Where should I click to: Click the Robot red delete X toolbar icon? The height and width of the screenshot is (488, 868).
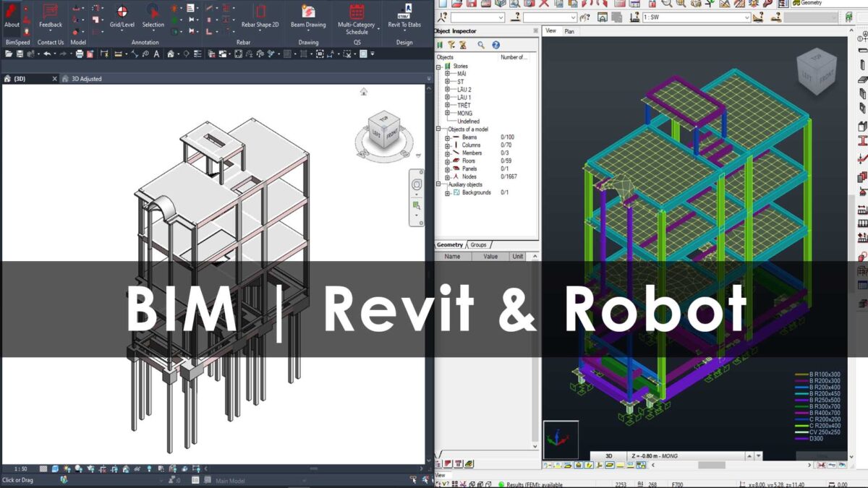(544, 4)
